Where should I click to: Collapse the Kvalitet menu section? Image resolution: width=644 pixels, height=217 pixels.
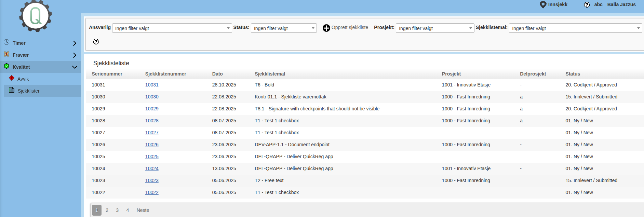tap(75, 67)
